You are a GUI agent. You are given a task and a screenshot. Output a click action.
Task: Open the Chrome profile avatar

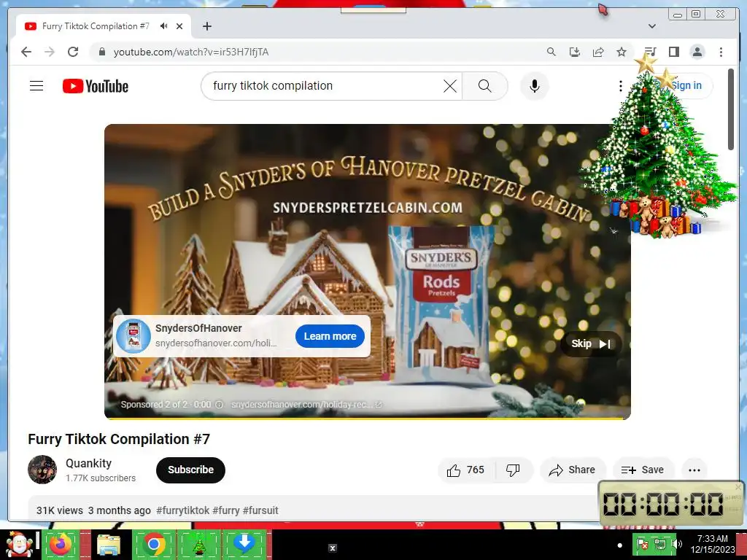[697, 52]
